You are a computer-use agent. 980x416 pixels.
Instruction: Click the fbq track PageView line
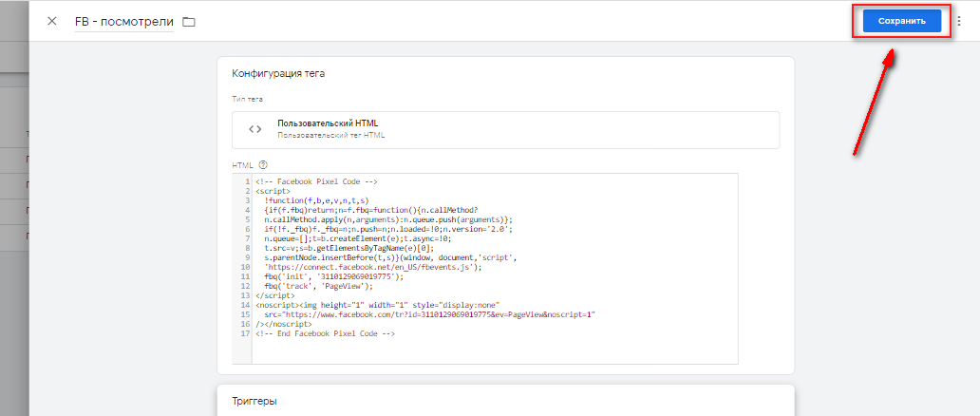[311, 287]
